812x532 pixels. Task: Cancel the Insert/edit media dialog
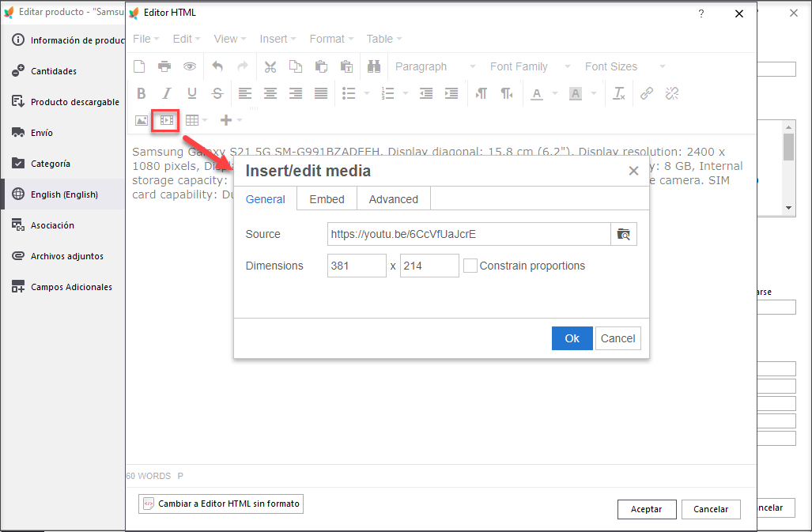point(617,338)
